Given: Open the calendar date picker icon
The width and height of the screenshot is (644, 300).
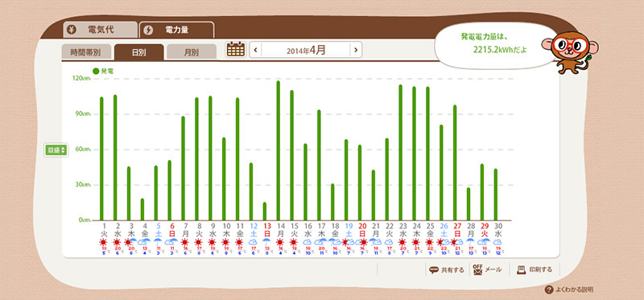Looking at the screenshot, I should tap(236, 49).
